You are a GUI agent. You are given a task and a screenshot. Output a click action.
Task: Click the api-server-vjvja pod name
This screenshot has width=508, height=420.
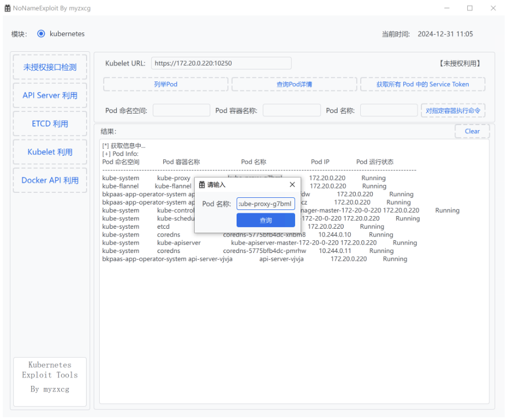click(281, 259)
